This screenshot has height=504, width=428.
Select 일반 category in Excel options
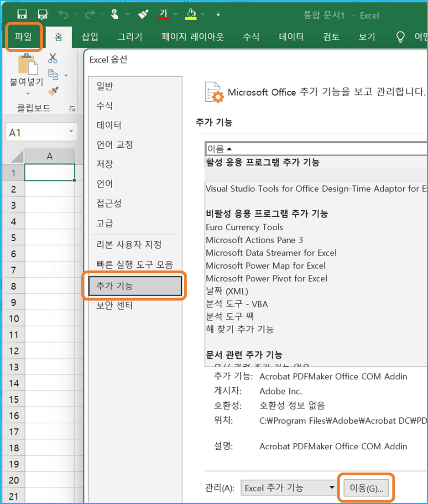point(135,86)
